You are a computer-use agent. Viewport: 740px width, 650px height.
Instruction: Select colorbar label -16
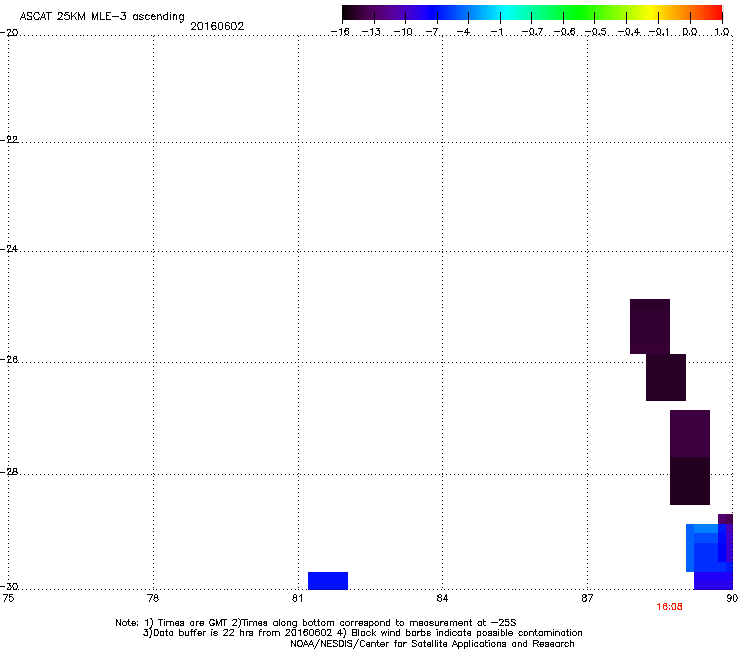click(340, 32)
